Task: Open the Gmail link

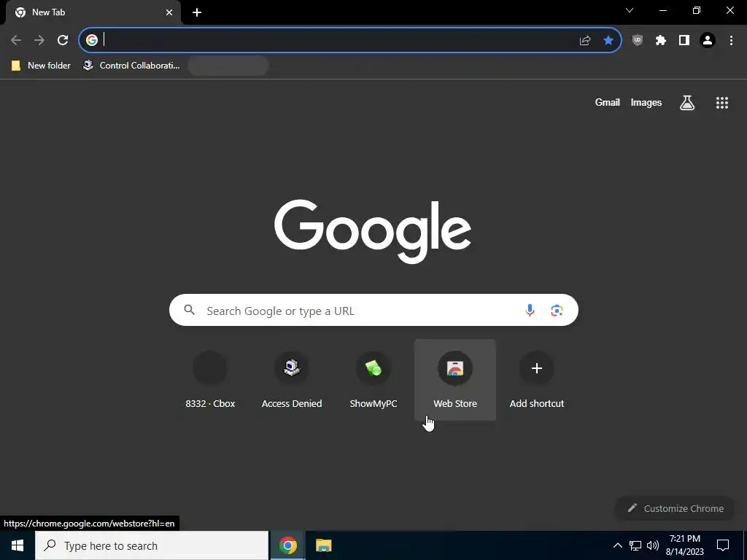Action: (608, 102)
